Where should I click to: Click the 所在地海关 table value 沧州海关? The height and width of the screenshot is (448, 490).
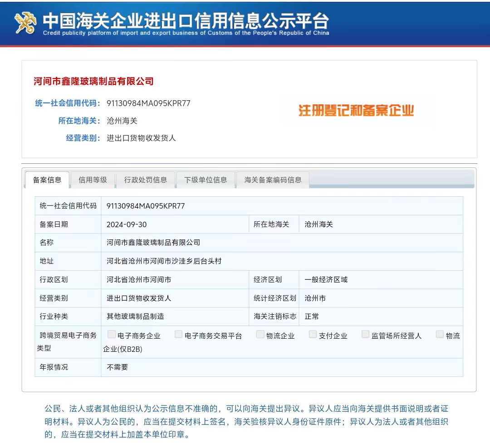click(x=319, y=224)
